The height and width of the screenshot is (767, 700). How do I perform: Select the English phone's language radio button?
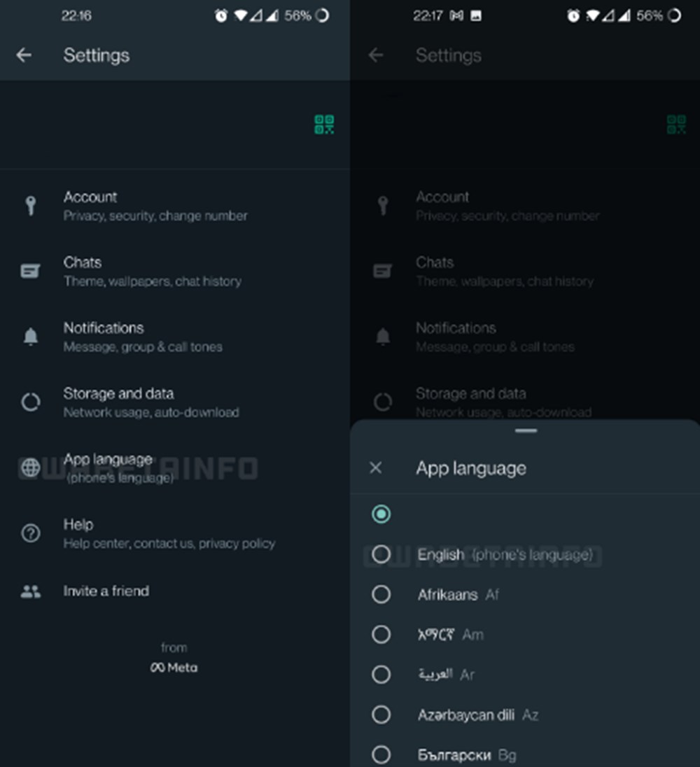point(381,554)
